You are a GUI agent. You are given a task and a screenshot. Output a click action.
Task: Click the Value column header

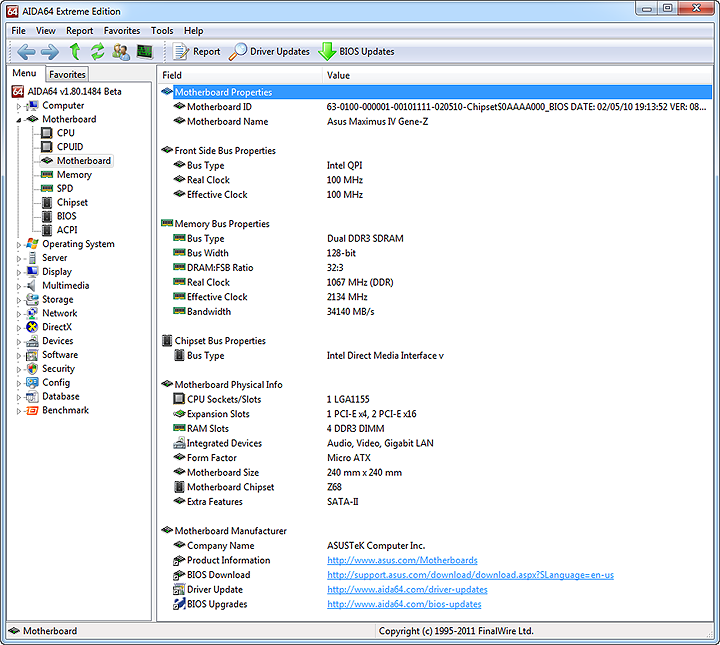[518, 75]
